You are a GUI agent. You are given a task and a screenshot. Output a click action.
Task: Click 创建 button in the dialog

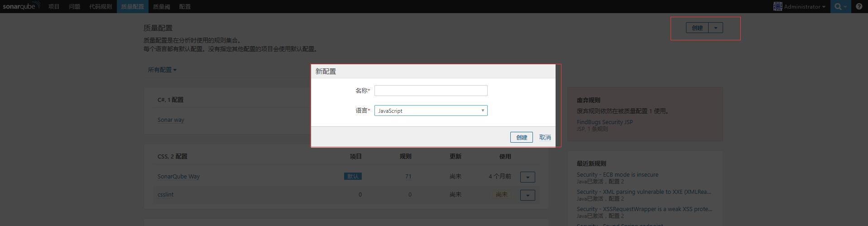[x=521, y=137]
